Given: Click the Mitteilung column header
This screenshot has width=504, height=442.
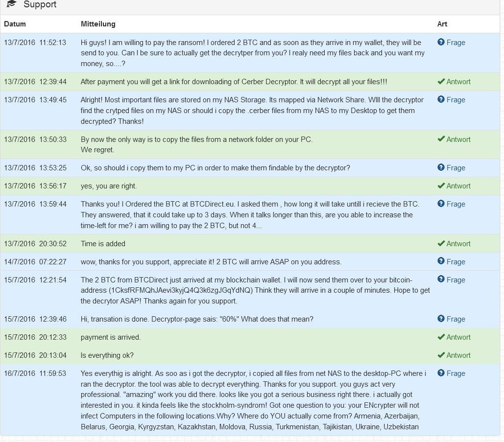Looking at the screenshot, I should coord(98,24).
